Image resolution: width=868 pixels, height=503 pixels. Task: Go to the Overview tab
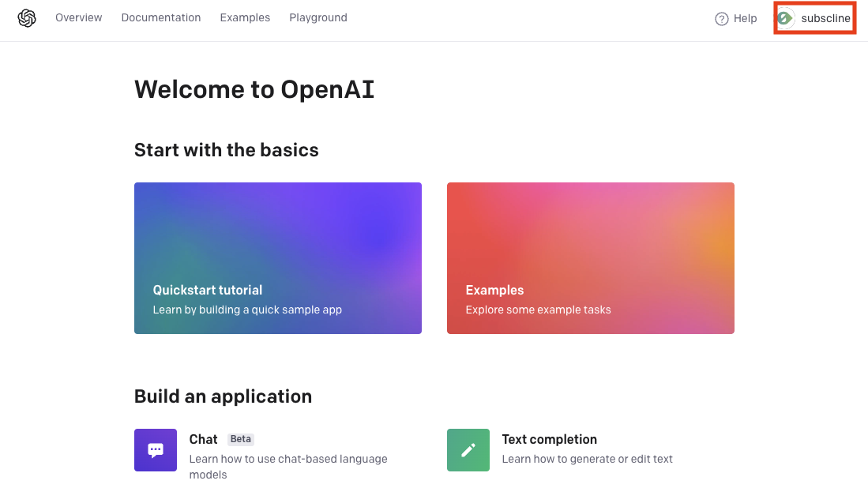pyautogui.click(x=79, y=17)
